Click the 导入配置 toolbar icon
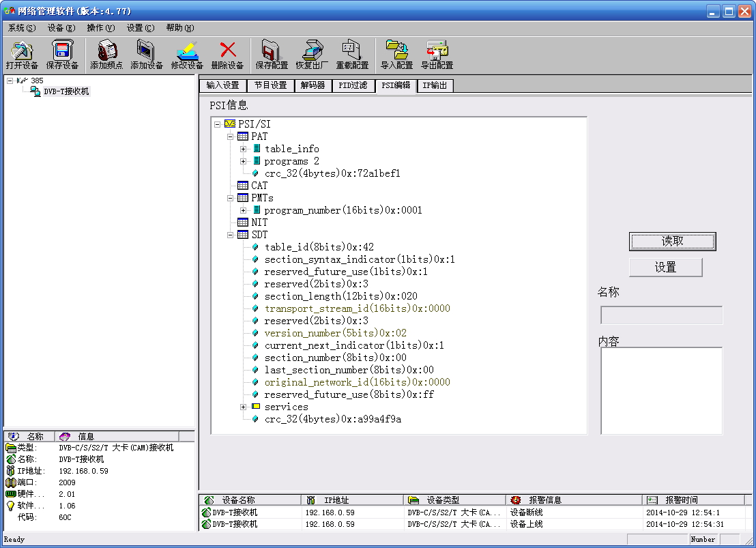The height and width of the screenshot is (548, 756). [397, 51]
